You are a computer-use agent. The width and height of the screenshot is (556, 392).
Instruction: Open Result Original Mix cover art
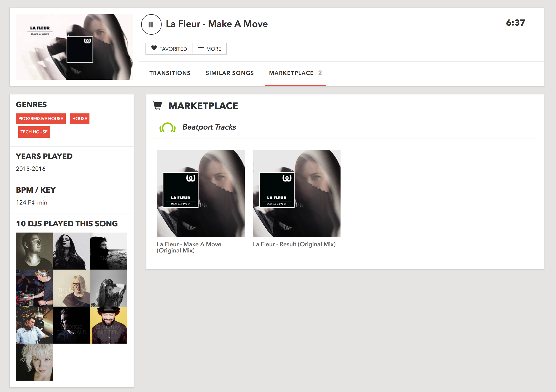[x=297, y=193]
